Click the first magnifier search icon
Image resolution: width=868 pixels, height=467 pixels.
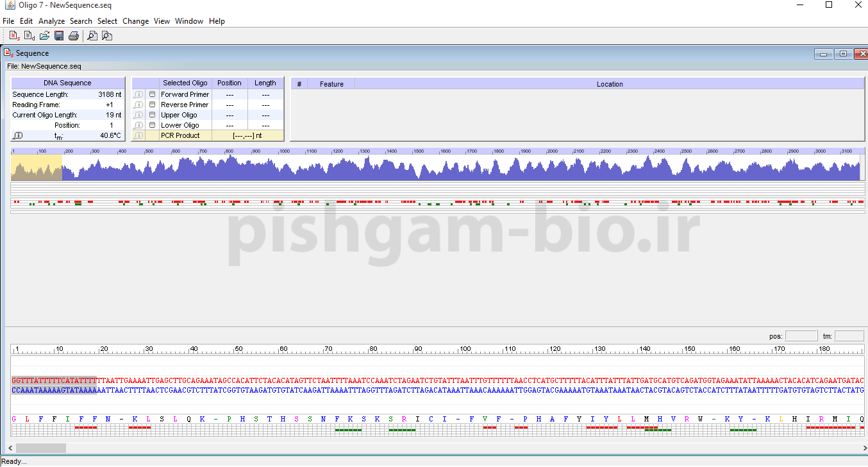[92, 36]
